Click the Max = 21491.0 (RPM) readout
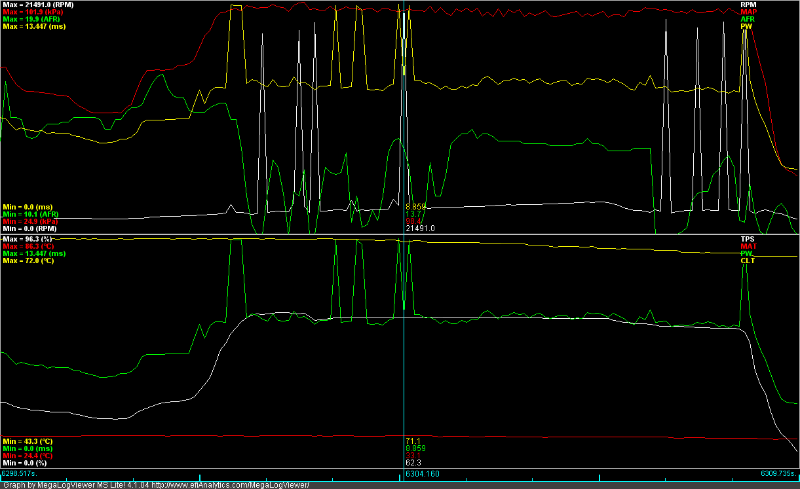Screen dimensions: 800x489 (x=38, y=4)
